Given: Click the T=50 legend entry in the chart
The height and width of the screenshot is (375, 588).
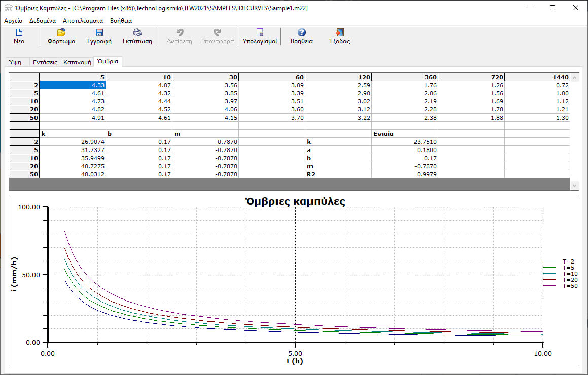Looking at the screenshot, I should pyautogui.click(x=568, y=286).
